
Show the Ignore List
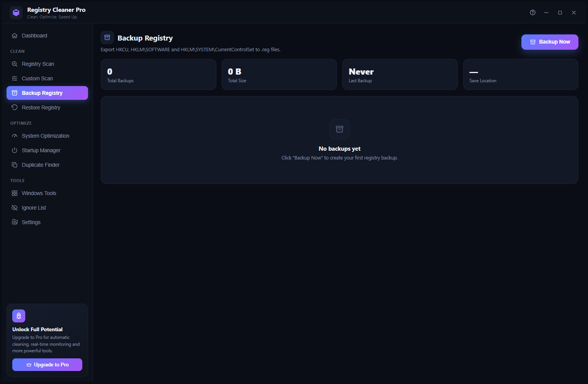coord(47,208)
